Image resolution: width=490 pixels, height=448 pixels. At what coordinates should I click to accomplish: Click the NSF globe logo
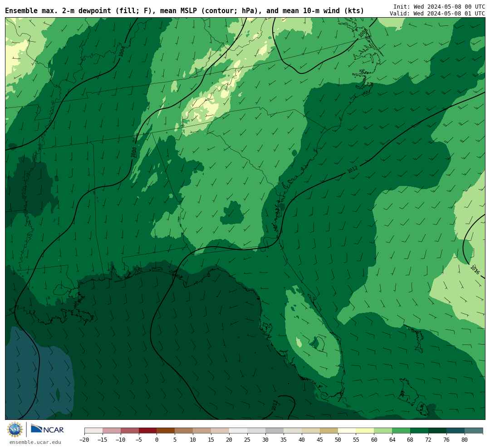15,429
